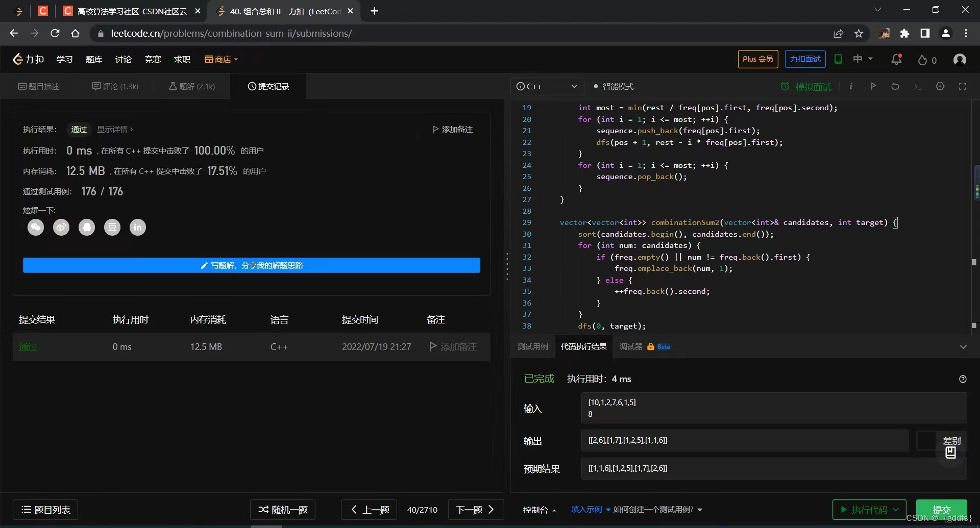Switch to 评论 (1.3k) tab
The image size is (980, 528).
[115, 86]
